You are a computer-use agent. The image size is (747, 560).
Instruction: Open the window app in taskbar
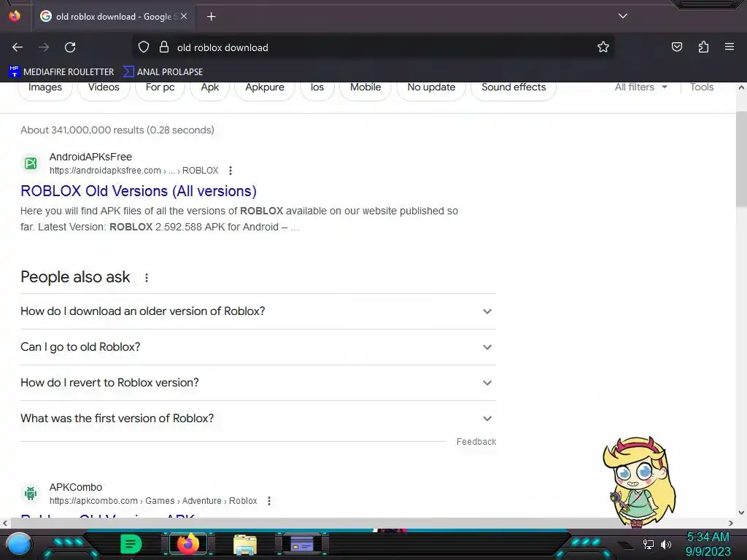coord(302,544)
